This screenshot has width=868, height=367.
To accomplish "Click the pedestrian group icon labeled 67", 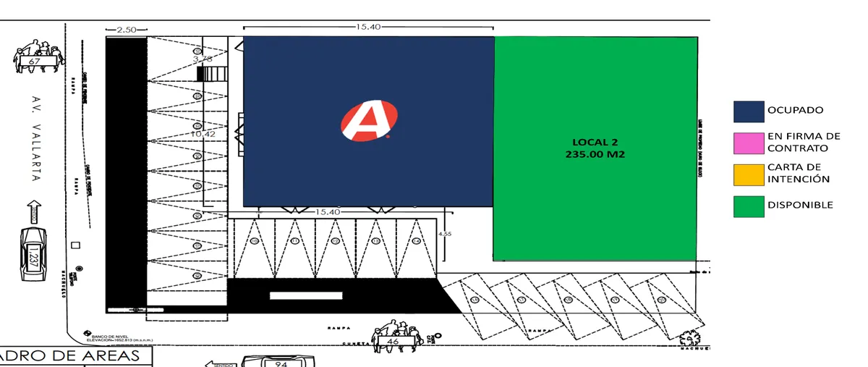I will pyautogui.click(x=35, y=57).
